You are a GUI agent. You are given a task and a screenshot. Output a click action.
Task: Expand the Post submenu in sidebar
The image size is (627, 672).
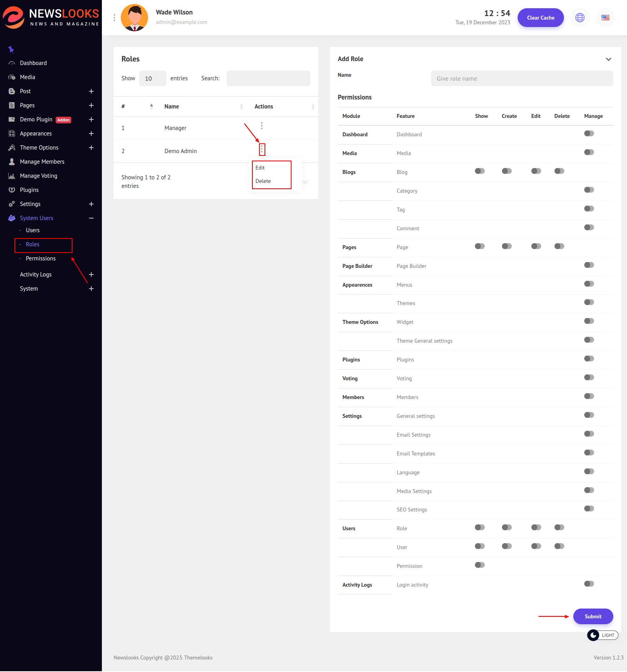click(91, 91)
